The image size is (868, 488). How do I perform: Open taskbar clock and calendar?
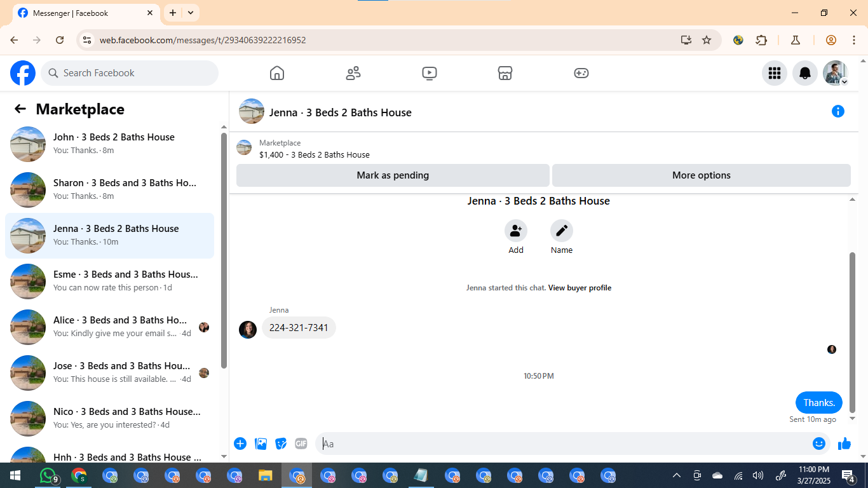point(813,475)
